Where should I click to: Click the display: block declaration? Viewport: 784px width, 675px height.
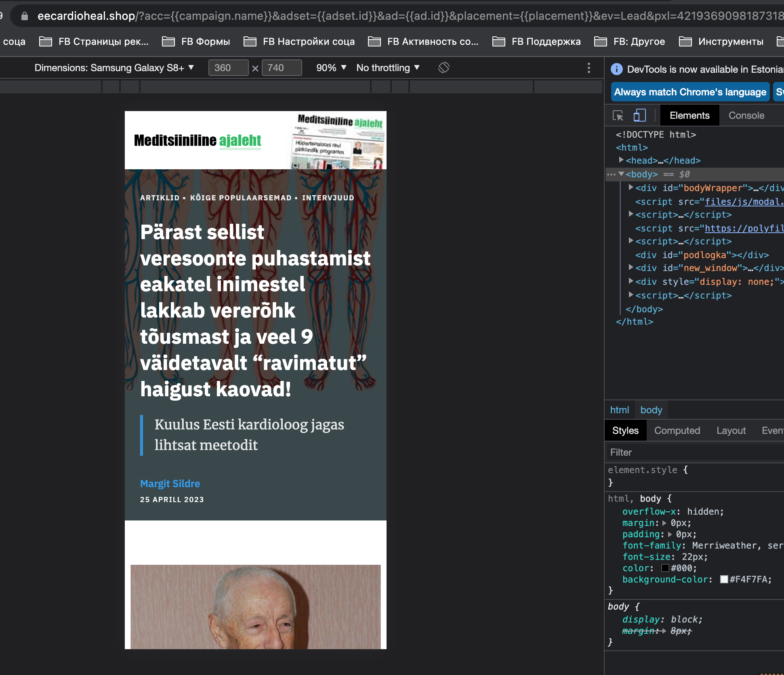(662, 619)
